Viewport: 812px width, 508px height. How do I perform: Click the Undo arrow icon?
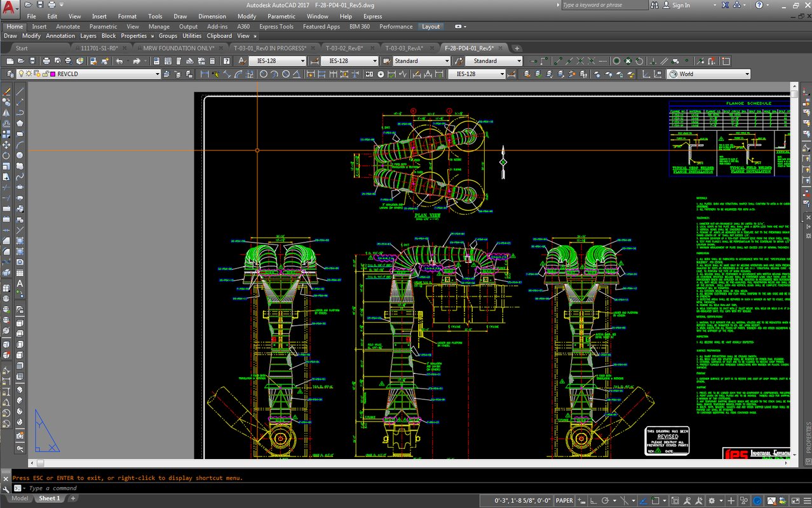(x=119, y=61)
